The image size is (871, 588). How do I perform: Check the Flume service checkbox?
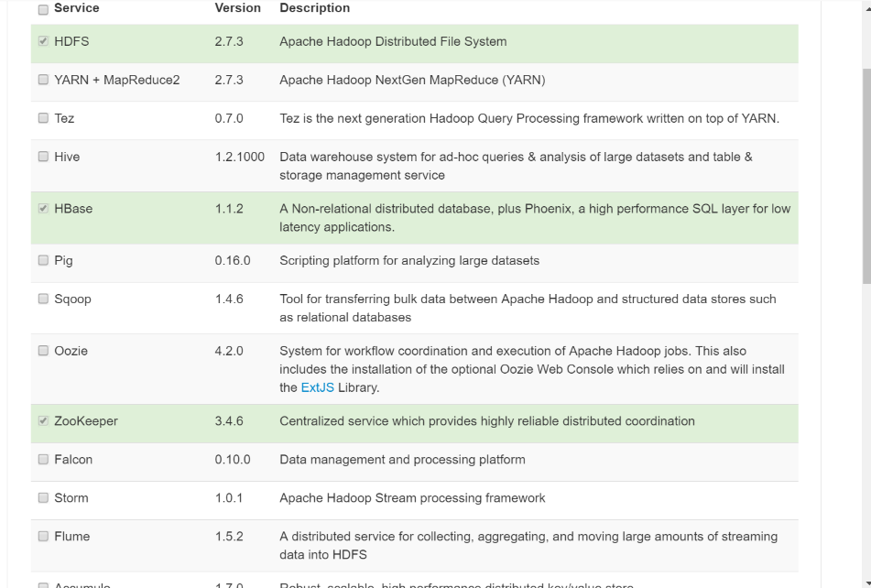pos(43,537)
